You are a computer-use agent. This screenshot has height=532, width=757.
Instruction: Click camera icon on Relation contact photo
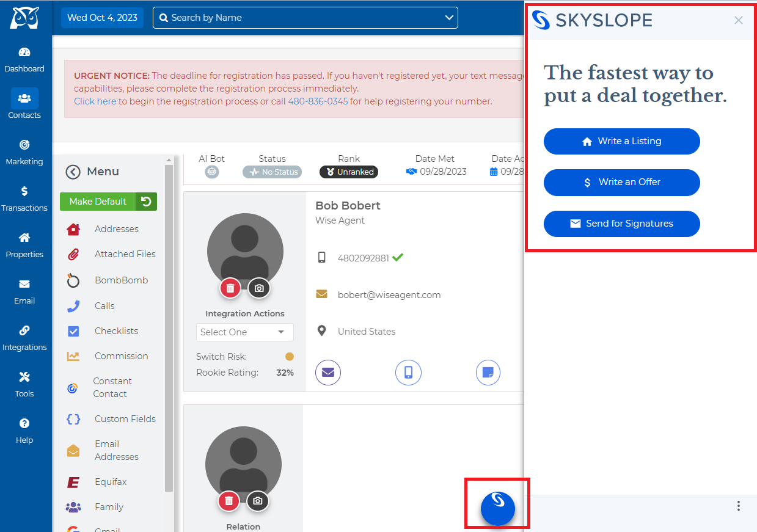[x=258, y=501]
